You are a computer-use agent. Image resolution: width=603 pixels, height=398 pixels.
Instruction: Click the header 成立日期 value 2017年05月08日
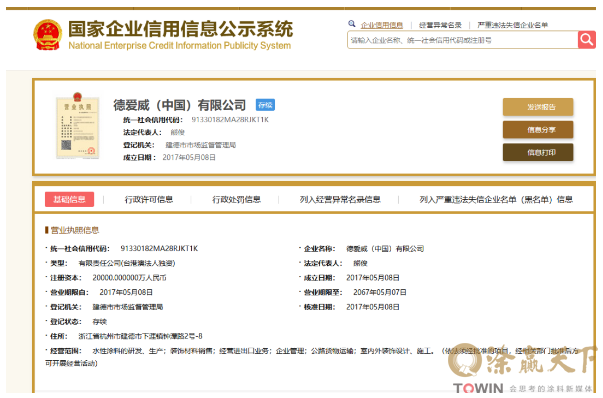189,157
